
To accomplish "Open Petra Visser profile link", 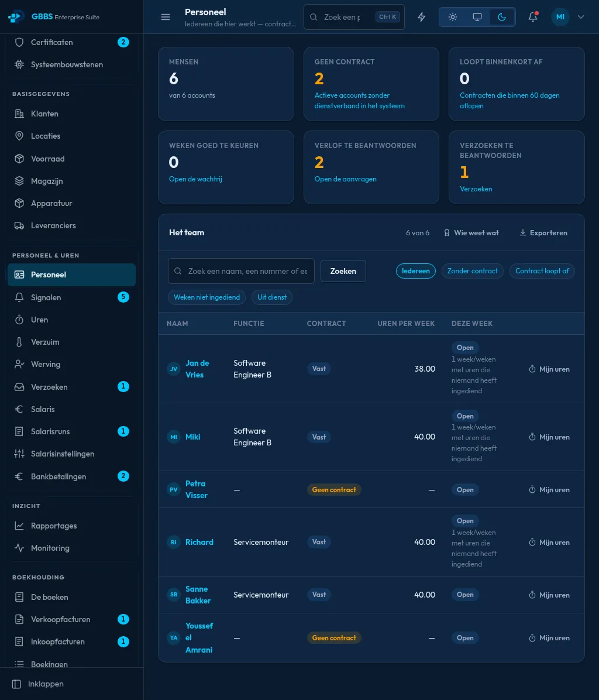I will click(196, 490).
